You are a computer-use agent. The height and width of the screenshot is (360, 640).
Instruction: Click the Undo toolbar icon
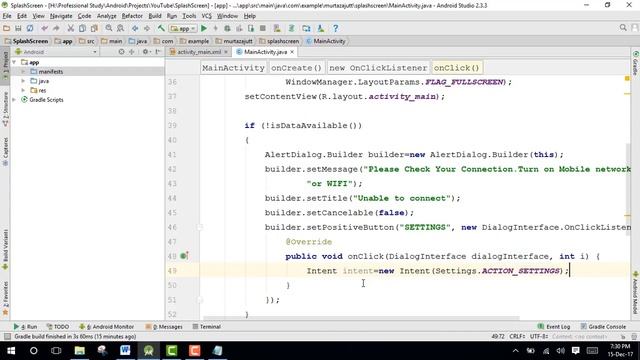(44, 28)
